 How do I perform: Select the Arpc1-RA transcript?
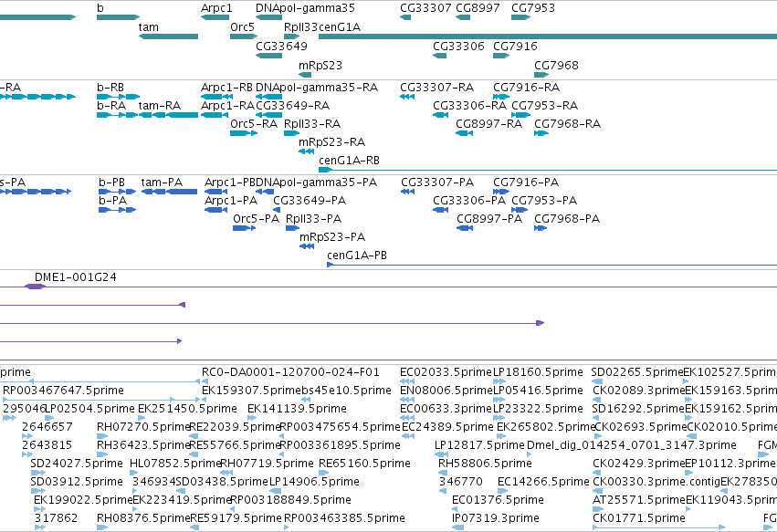[215, 115]
